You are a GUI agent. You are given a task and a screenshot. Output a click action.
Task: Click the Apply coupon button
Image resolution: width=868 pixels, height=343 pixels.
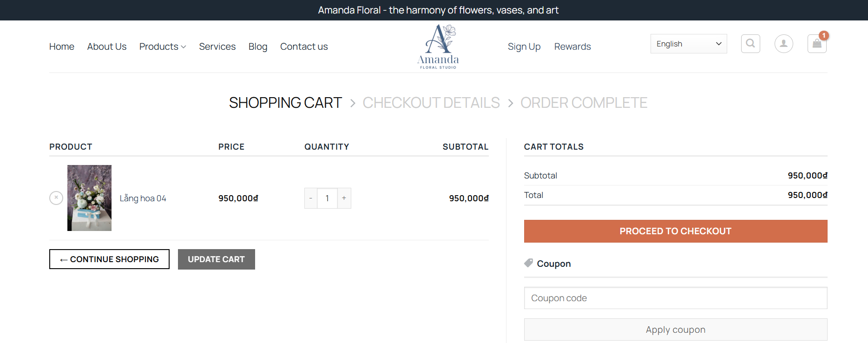[x=676, y=330]
